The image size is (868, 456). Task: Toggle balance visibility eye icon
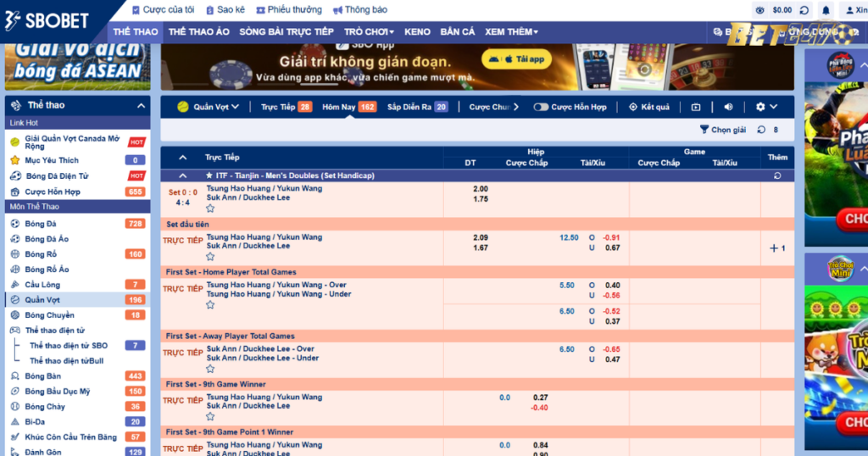click(760, 10)
